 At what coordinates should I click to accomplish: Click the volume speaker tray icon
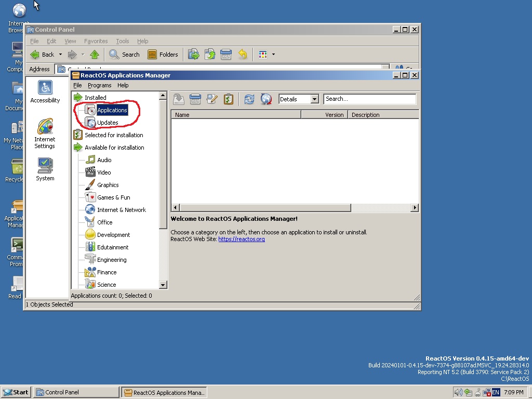click(458, 393)
